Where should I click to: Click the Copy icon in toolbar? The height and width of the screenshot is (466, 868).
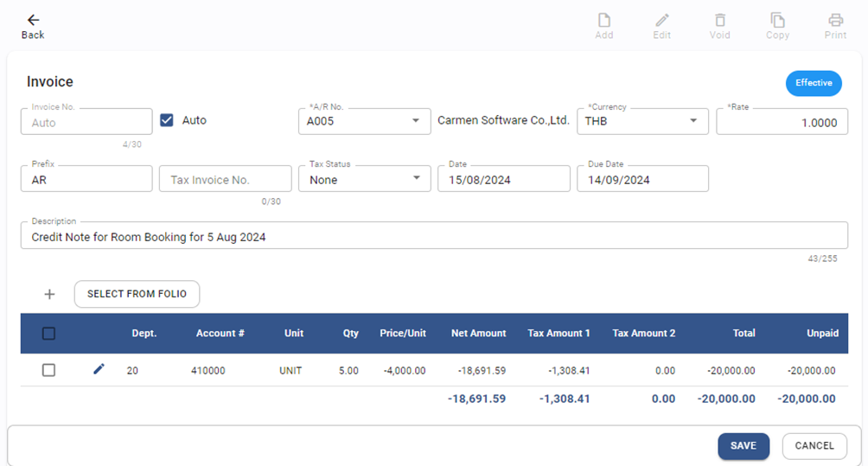[x=777, y=21]
